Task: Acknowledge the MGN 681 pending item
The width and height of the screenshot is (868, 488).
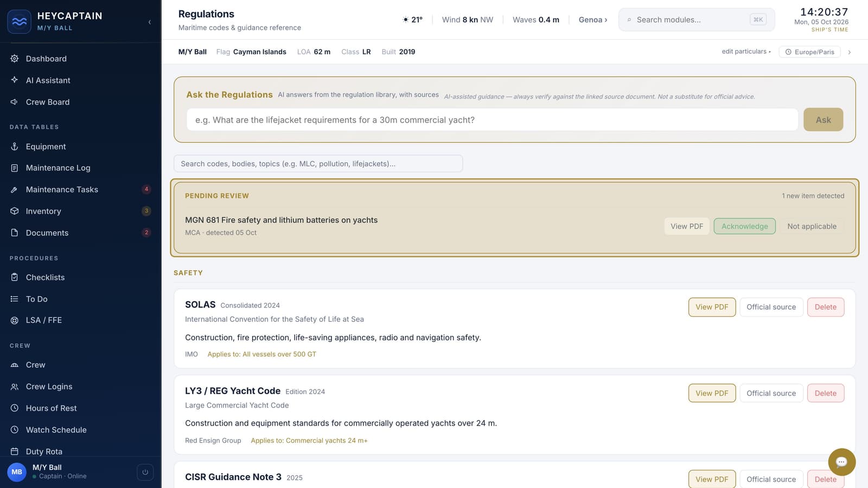Action: 744,226
